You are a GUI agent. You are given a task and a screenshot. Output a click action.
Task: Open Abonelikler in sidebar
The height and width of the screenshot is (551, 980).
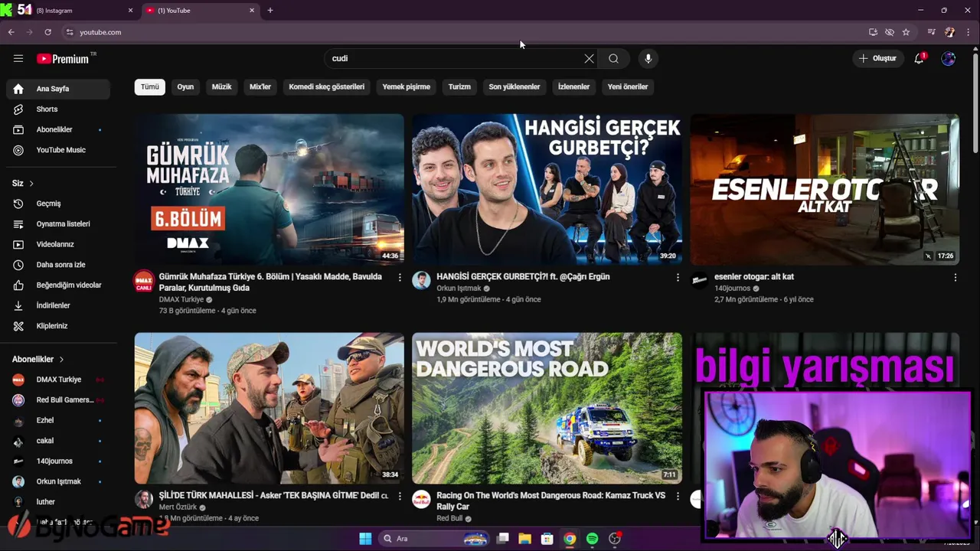(x=58, y=129)
